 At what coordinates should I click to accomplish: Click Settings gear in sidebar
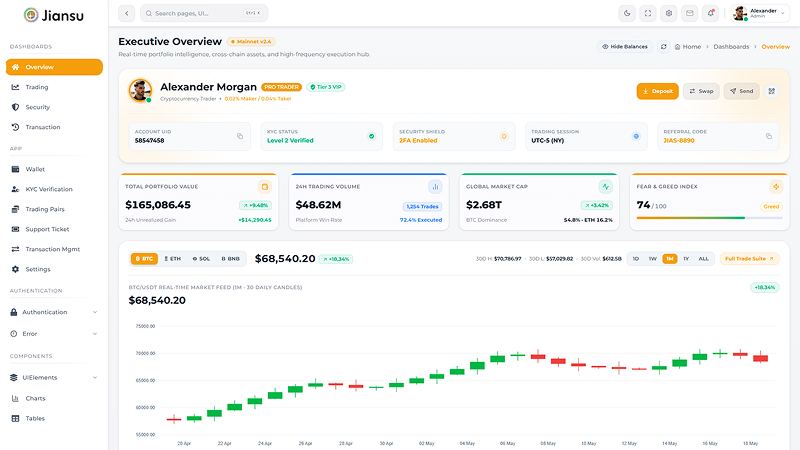15,269
